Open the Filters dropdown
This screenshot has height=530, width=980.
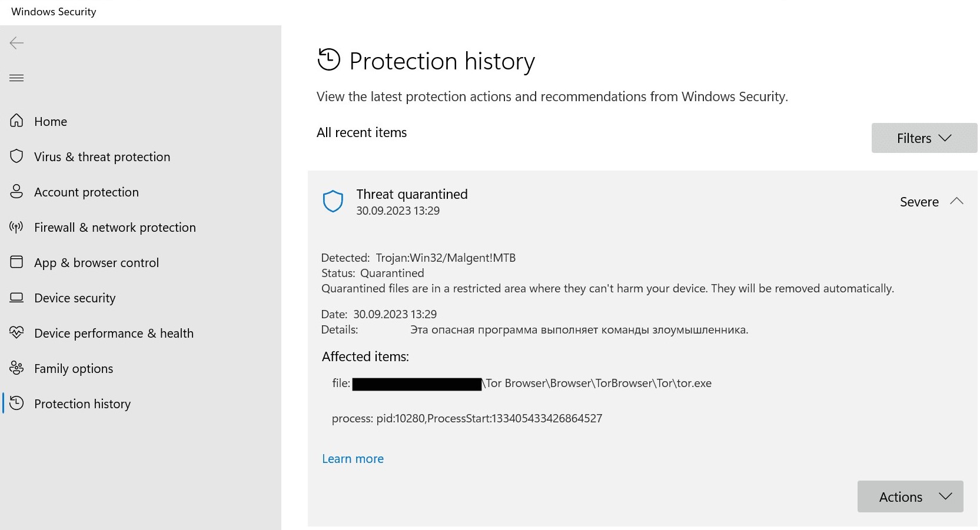pos(923,138)
